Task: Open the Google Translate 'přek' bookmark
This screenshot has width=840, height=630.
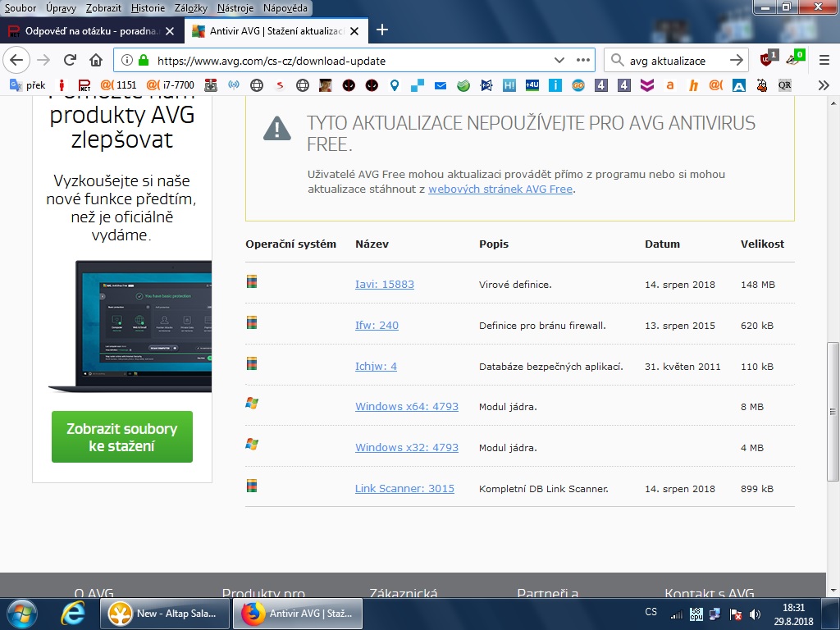Action: (28, 85)
